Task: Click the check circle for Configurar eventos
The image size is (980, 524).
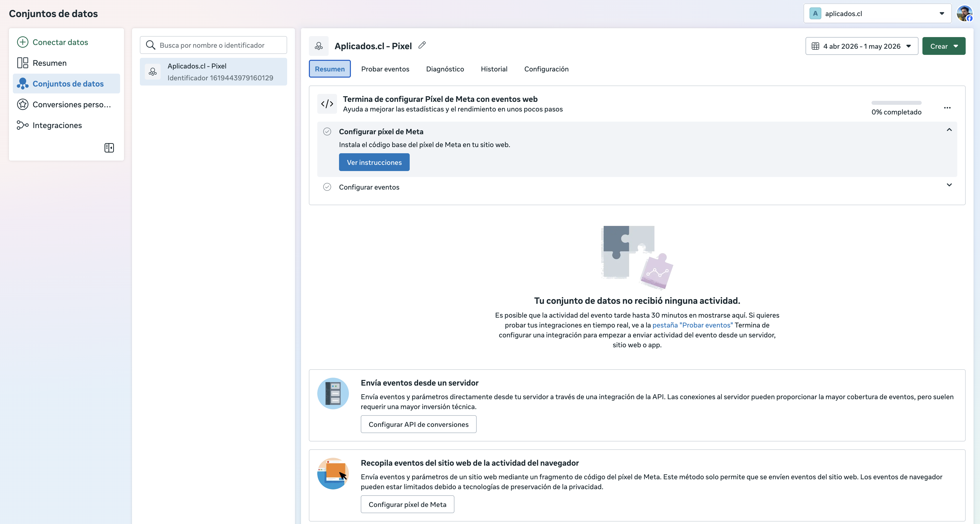Action: 327,187
